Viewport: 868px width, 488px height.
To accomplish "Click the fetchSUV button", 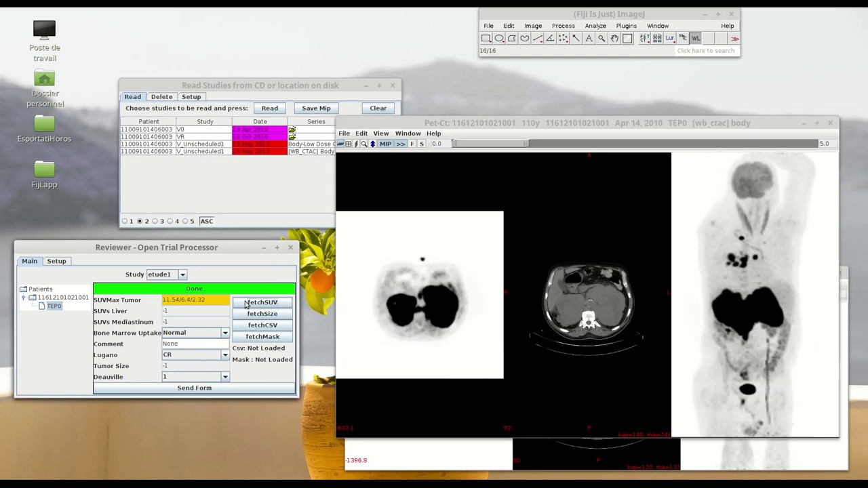I will tap(262, 302).
